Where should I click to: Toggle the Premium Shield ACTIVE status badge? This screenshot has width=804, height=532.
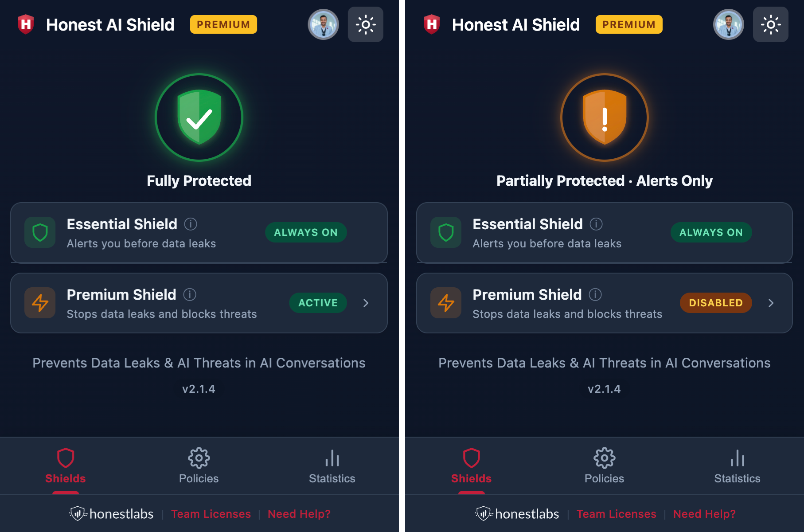(x=318, y=303)
